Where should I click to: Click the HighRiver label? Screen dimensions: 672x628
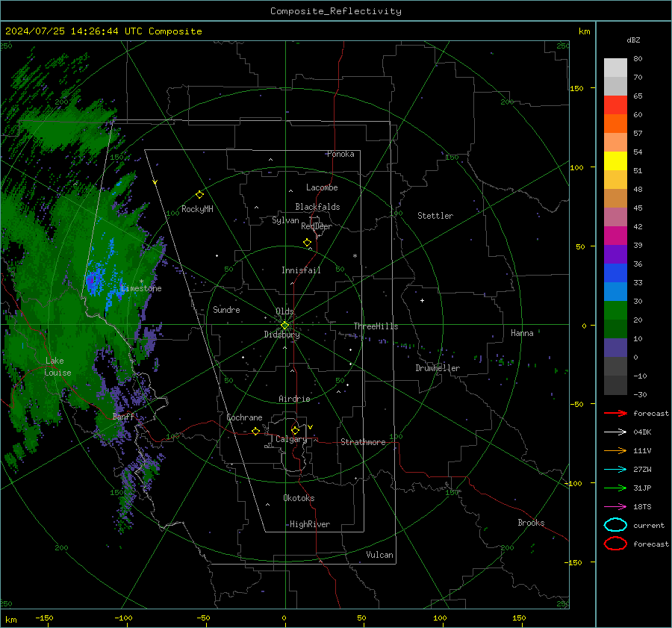(x=310, y=524)
